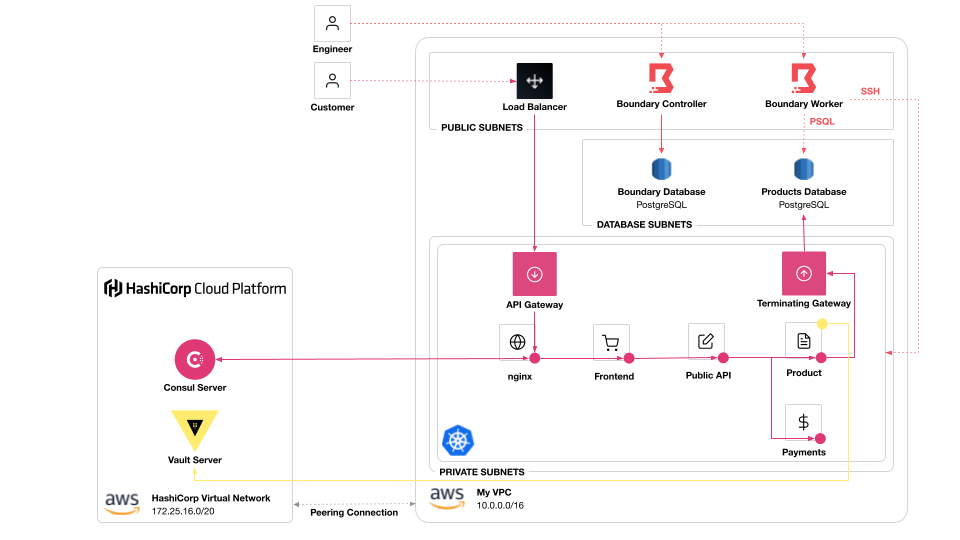Click the Engineer user icon
Viewport: 960px width, 540px height.
pyautogui.click(x=332, y=23)
